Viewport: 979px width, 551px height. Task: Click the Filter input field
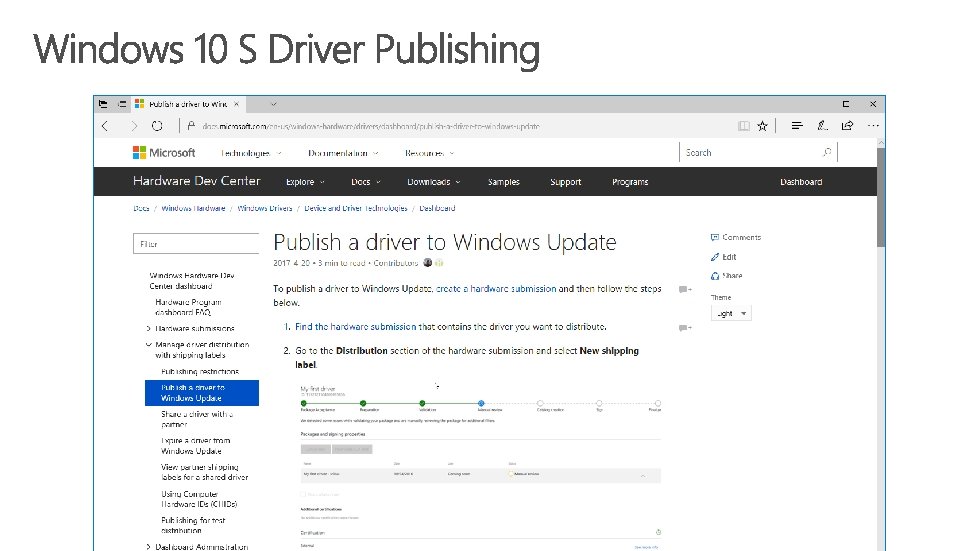tap(196, 244)
